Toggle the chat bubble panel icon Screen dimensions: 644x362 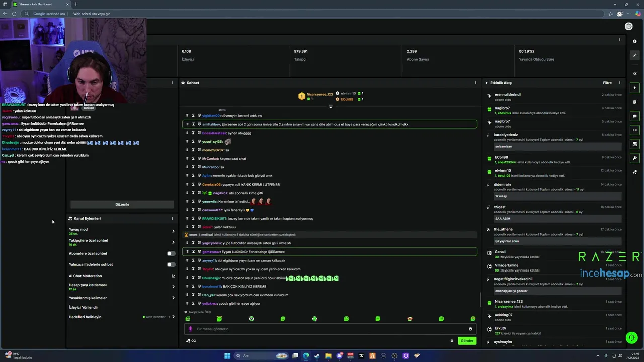(x=635, y=116)
